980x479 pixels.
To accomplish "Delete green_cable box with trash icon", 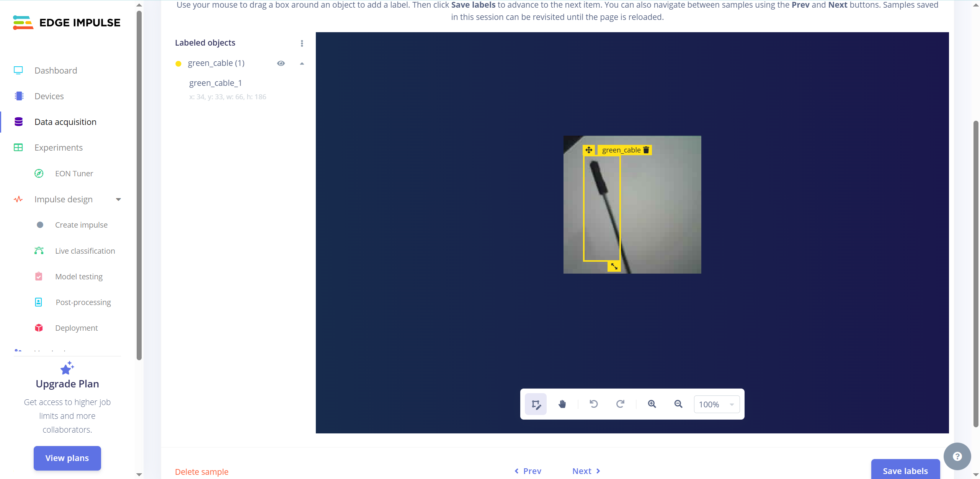I will click(646, 150).
